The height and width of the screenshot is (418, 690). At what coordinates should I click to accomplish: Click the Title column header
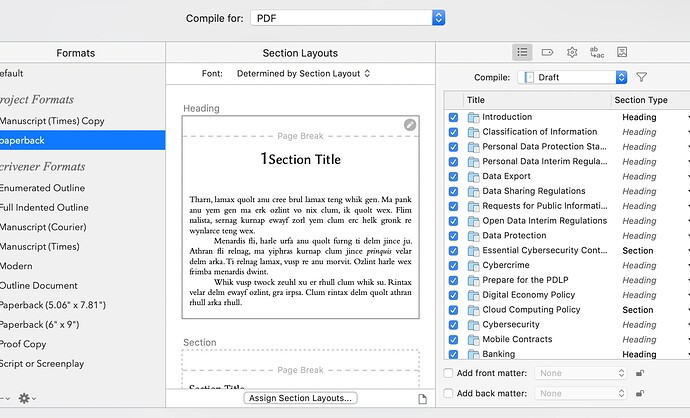pos(537,100)
